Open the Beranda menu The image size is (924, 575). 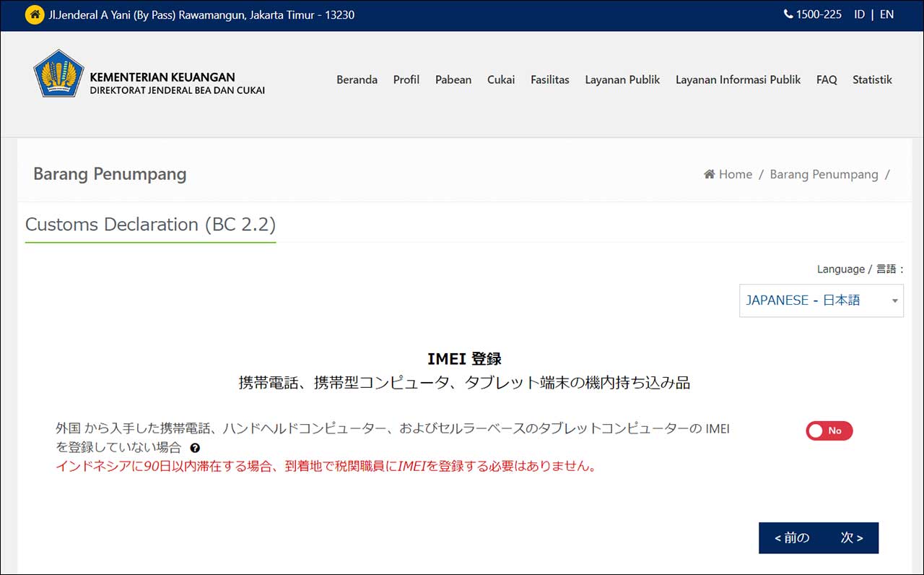[x=357, y=80]
